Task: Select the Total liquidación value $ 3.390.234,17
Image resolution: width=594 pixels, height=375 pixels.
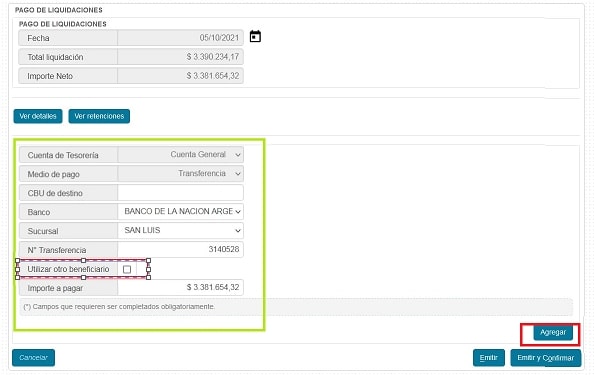Action: pyautogui.click(x=213, y=57)
